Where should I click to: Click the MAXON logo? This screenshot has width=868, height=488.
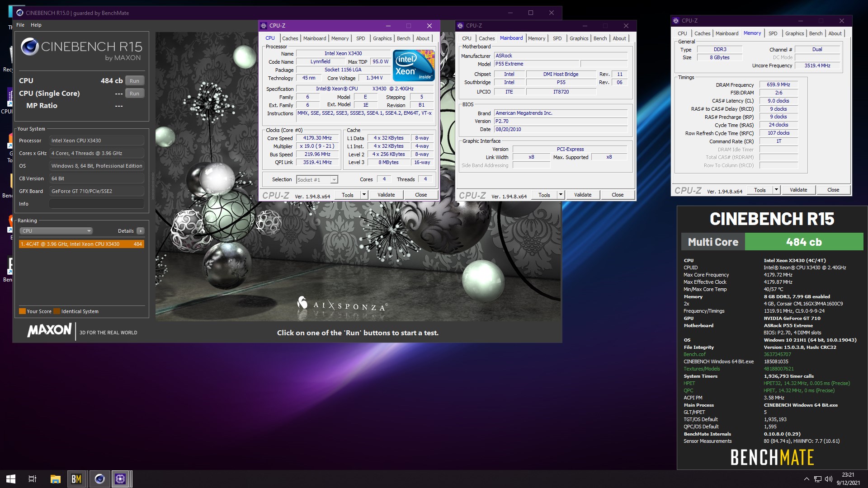(x=49, y=330)
